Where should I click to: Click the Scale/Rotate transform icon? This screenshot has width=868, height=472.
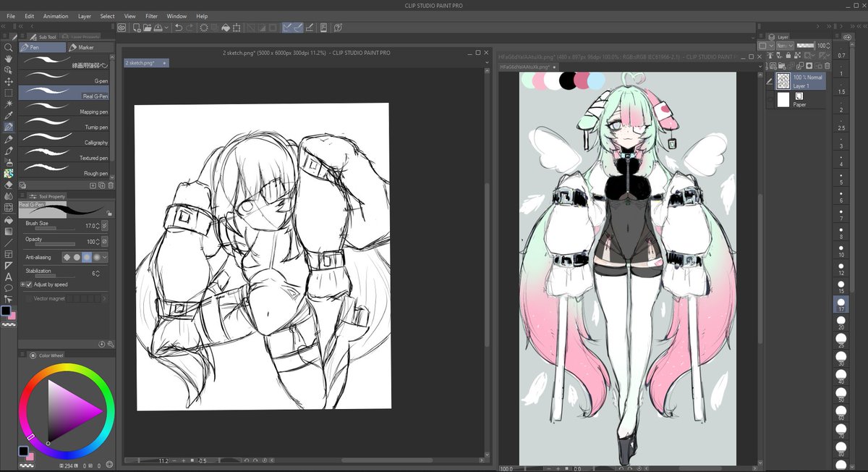click(x=237, y=28)
